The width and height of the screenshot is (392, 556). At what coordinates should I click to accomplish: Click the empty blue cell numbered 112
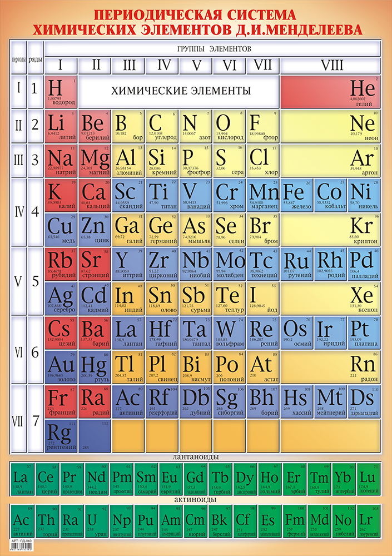click(95, 436)
